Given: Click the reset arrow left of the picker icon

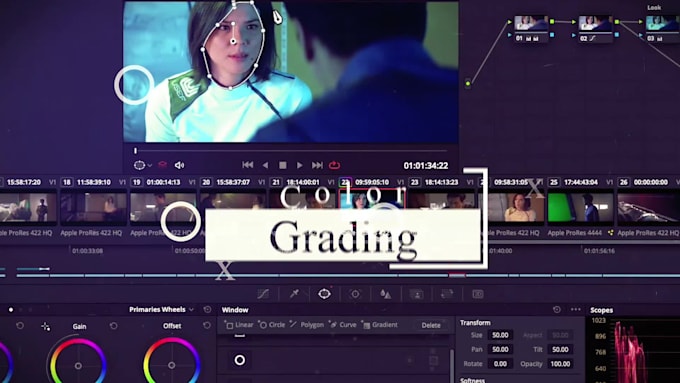Looking at the screenshot, I should pyautogui.click(x=20, y=325).
